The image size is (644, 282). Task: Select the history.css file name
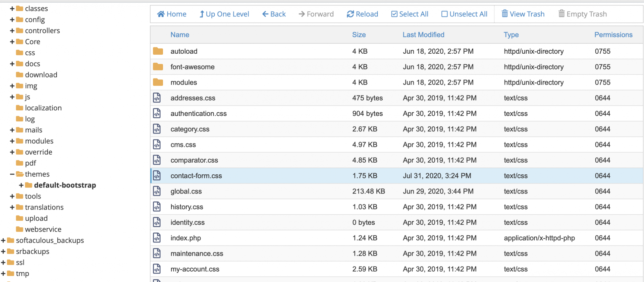pyautogui.click(x=187, y=207)
